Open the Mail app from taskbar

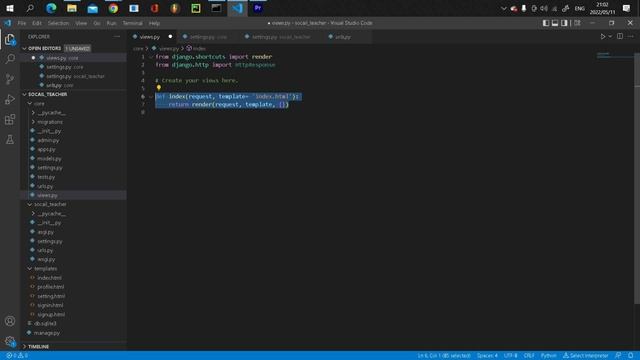click(93, 8)
